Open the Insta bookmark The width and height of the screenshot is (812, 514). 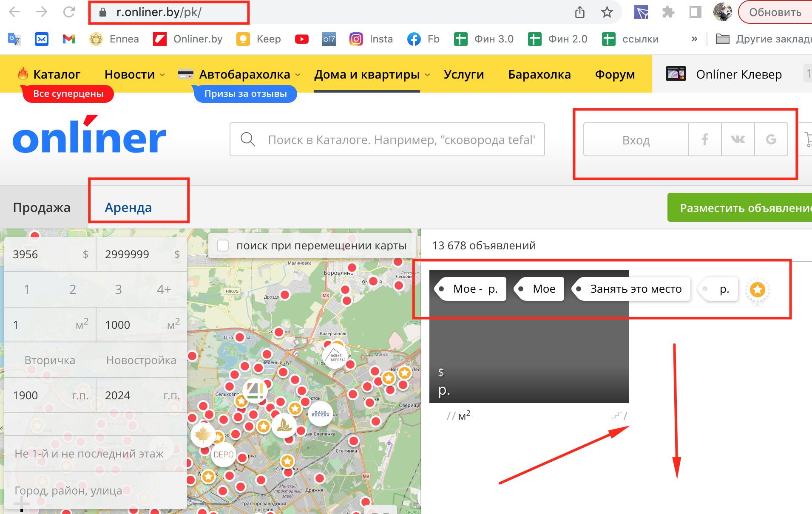point(371,39)
